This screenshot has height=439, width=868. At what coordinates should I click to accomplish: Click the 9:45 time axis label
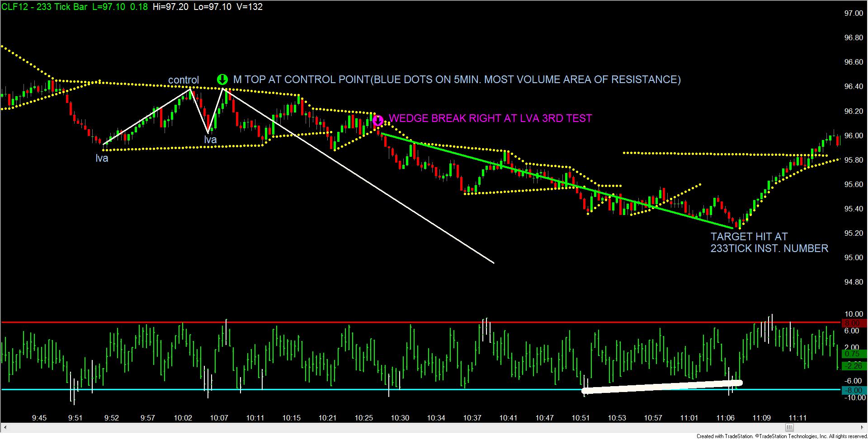(39, 418)
